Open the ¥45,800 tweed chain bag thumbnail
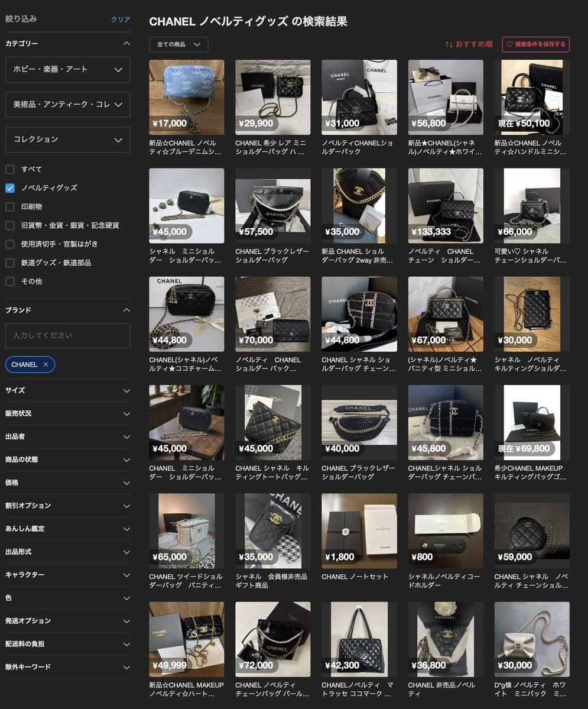The image size is (588, 709). tap(446, 422)
